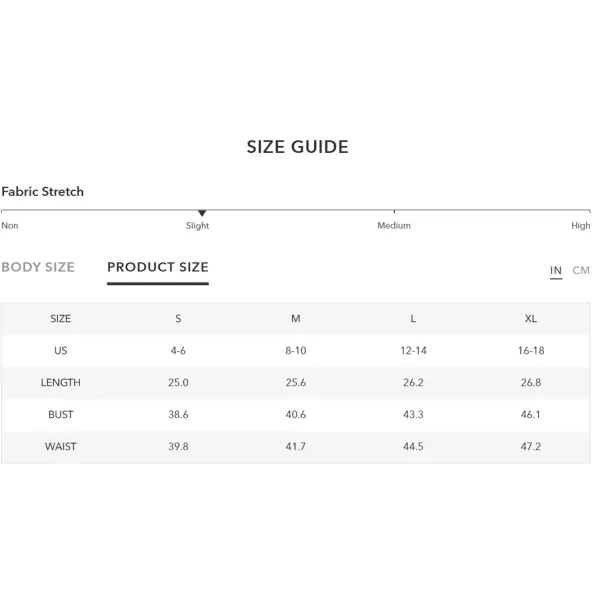Toggle units to IN

[x=556, y=270]
